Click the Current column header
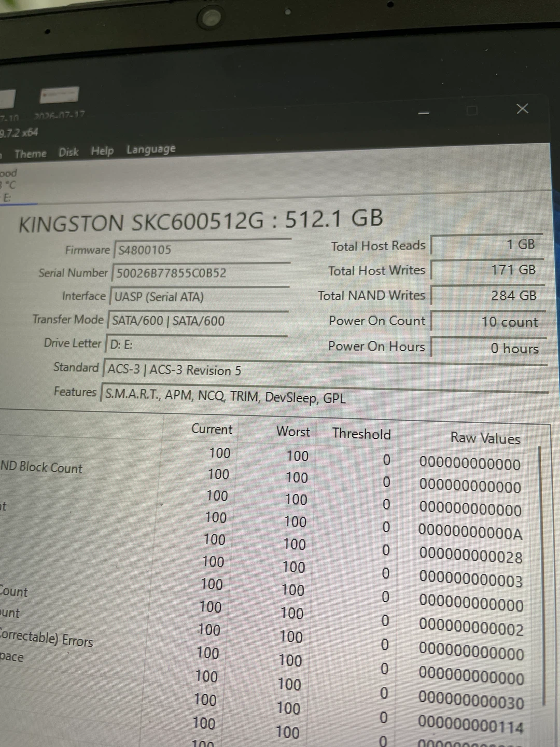560x747 pixels. [212, 429]
